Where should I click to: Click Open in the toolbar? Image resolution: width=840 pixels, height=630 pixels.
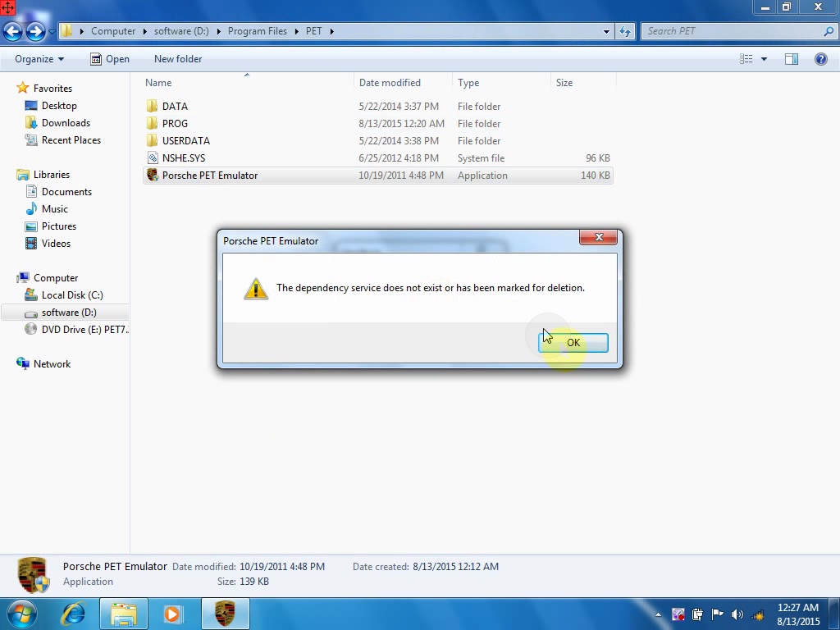click(x=109, y=59)
